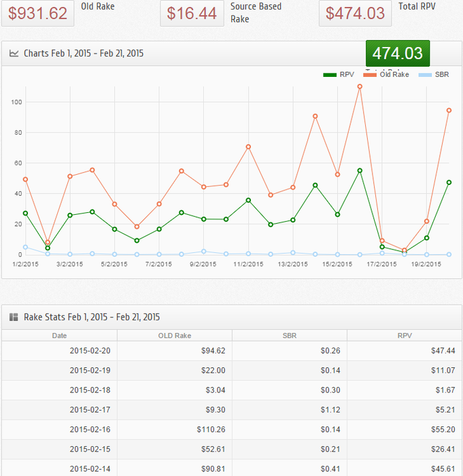Select the 2015-02-19 date cell
Image resolution: width=463 pixels, height=476 pixels.
[59, 371]
